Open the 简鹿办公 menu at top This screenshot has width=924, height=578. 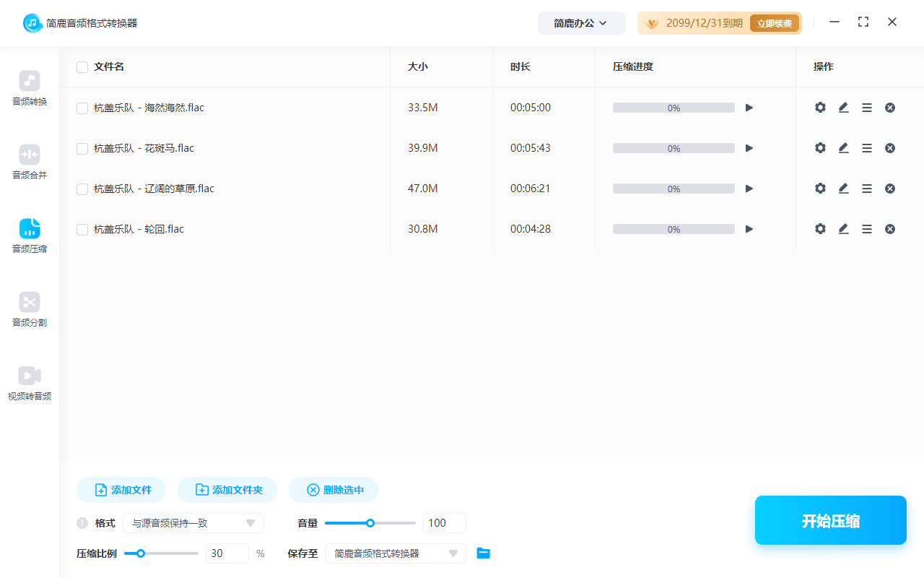581,22
